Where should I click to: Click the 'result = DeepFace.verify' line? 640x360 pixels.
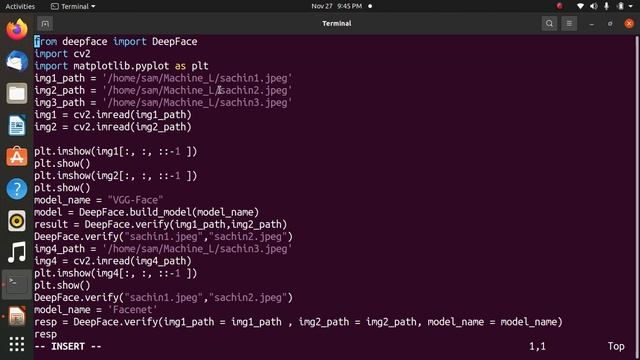(x=161, y=224)
